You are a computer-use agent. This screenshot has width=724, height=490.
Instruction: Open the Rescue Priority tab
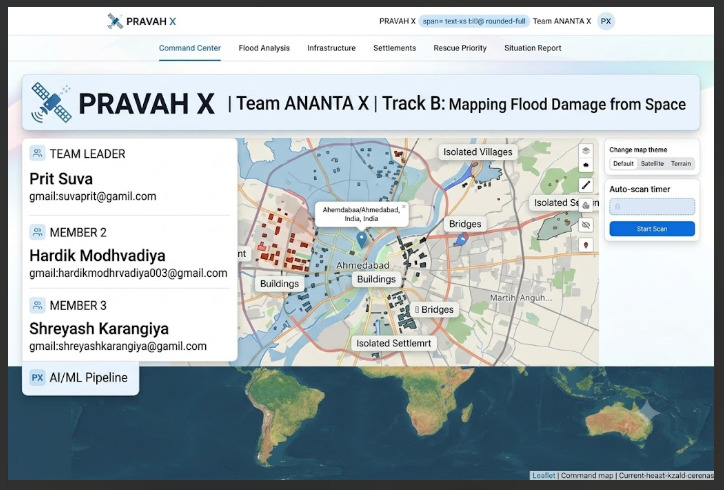[x=460, y=48]
